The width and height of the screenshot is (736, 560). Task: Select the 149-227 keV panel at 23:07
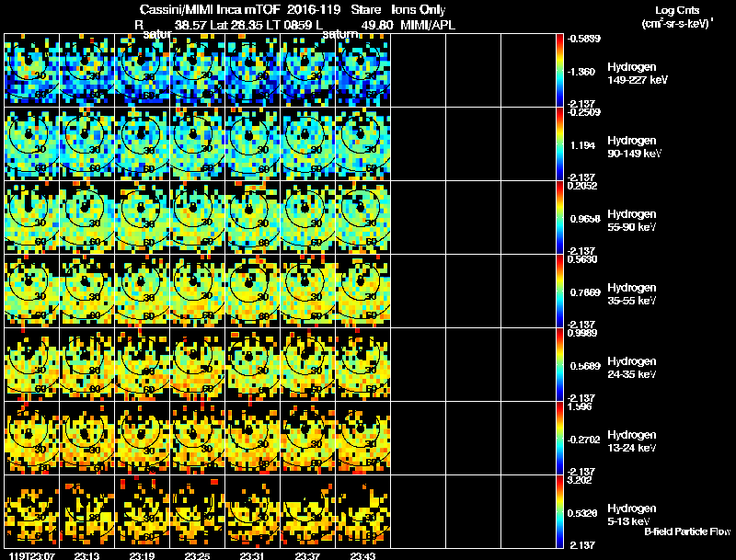[31, 71]
